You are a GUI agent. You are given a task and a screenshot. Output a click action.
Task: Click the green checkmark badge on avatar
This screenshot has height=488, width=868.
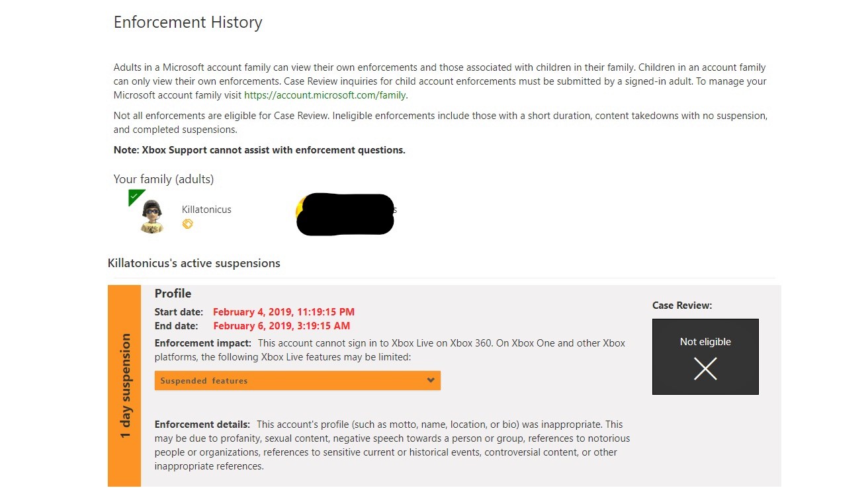[135, 196]
